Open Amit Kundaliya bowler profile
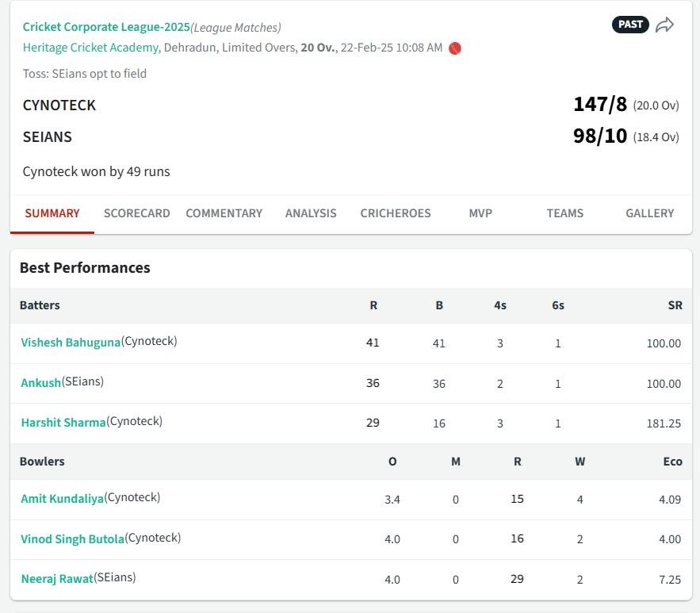Image resolution: width=700 pixels, height=613 pixels. (x=62, y=499)
